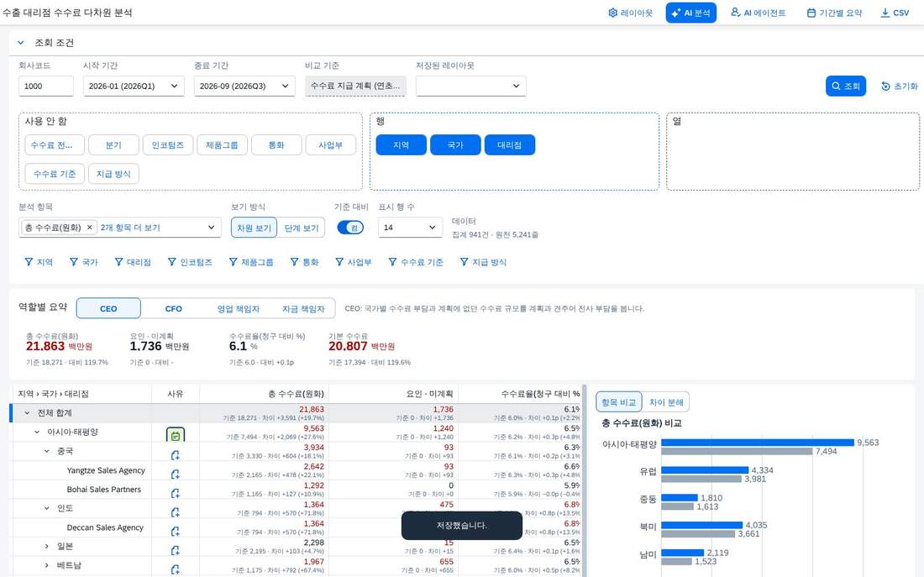Select 차원 보기 view mode
Screen dimensions: 924x577
coord(254,228)
